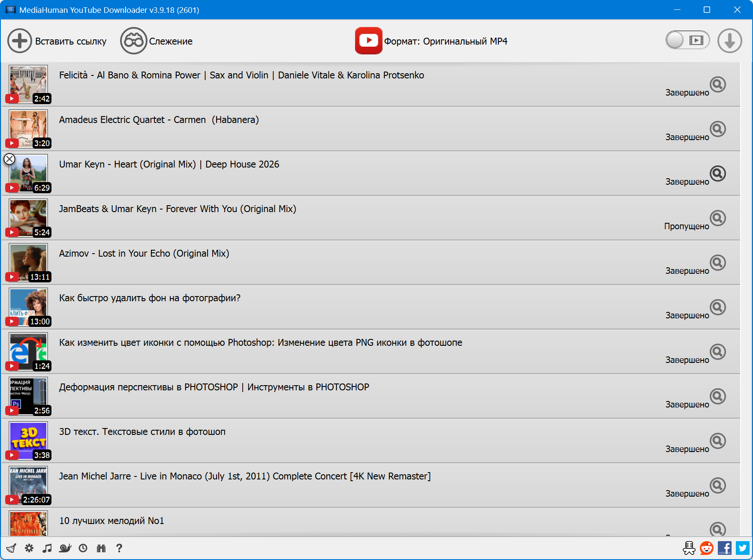Click the binoculars icon in bottom bar
Image resolution: width=753 pixels, height=560 pixels.
coord(101,548)
